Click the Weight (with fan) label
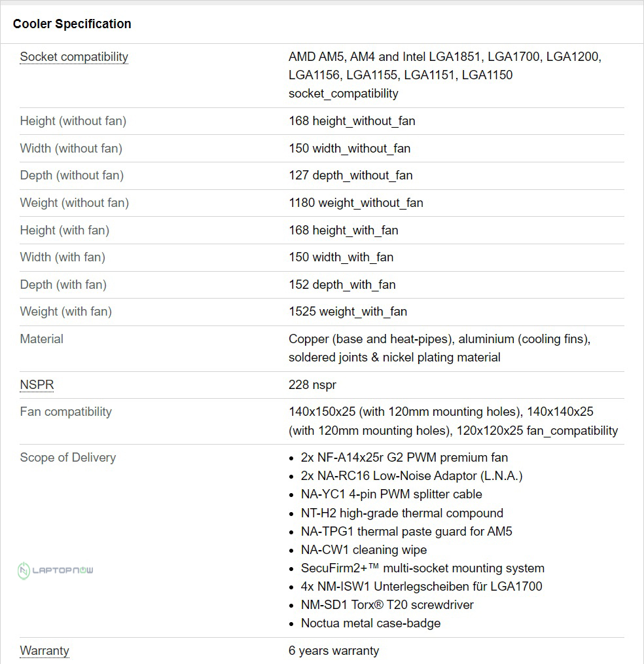The image size is (644, 664). point(66,312)
